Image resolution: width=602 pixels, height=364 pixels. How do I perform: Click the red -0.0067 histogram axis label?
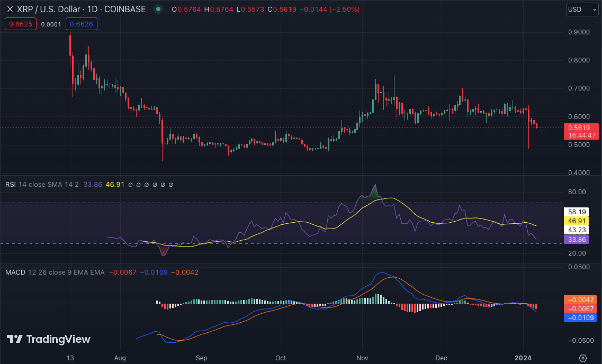[x=581, y=308]
